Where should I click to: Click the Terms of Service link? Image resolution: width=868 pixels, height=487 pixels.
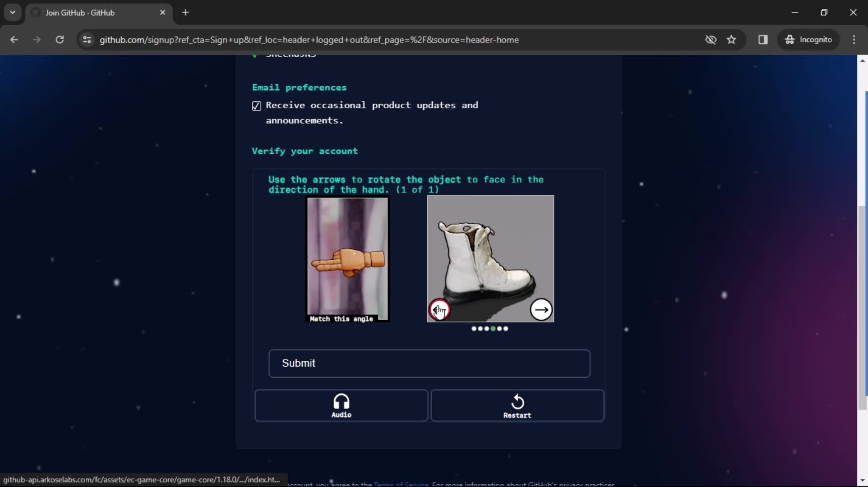coord(401,484)
